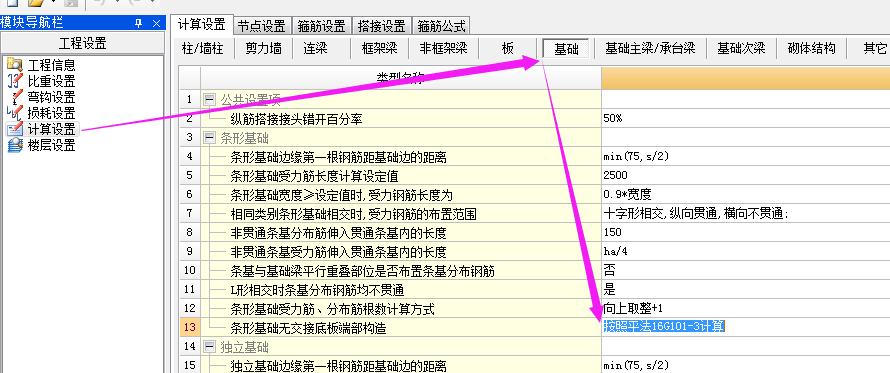Click the 向上取整+1 value cell
Screen dimensions: 890x373
point(745,308)
